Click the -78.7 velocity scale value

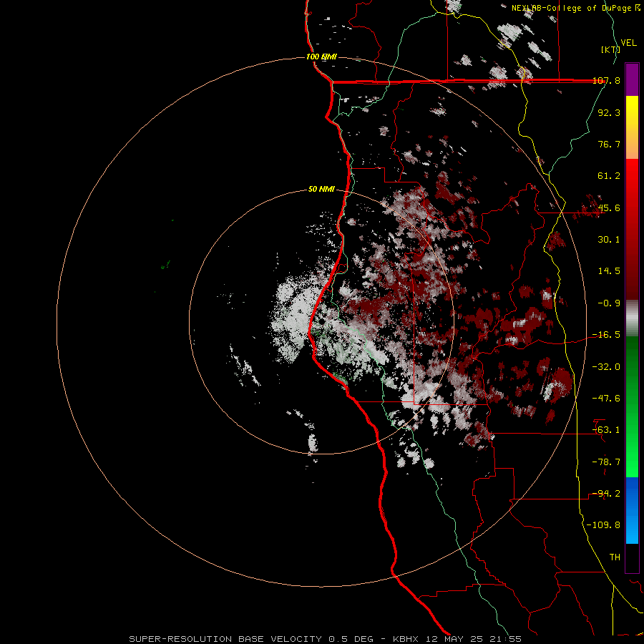click(606, 462)
